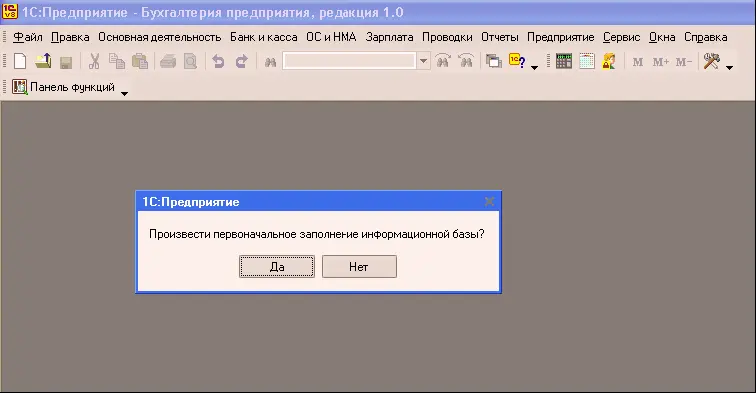The height and width of the screenshot is (393, 756).
Task: Open the Предприятие menu
Action: 560,37
